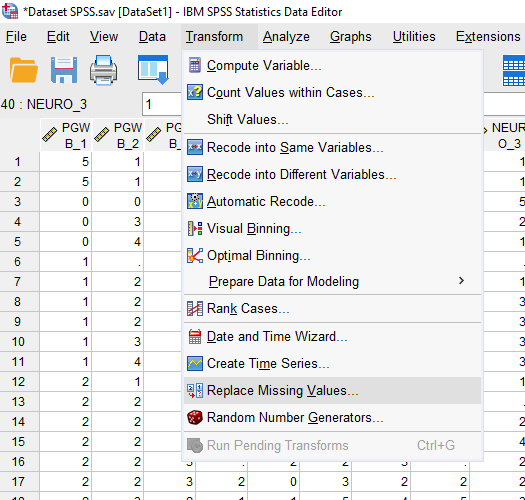This screenshot has height=500, width=525.
Task: Select Replace Missing Values... menu text
Action: [x=283, y=390]
